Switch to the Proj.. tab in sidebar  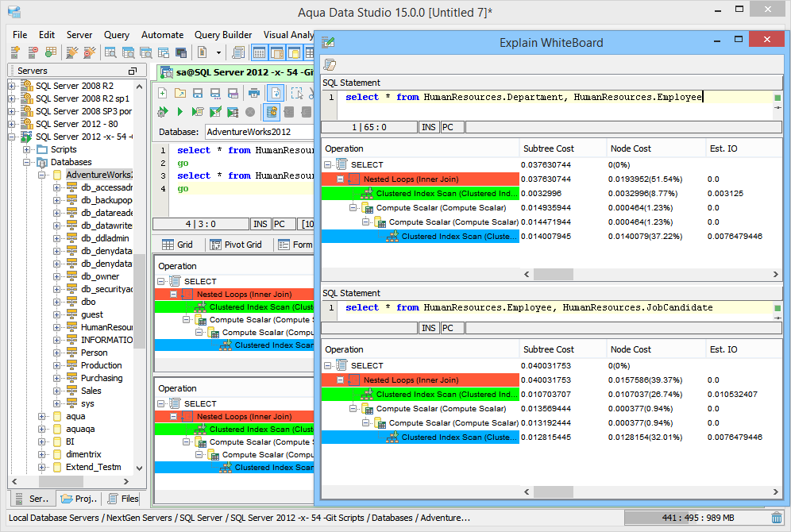tap(78, 499)
